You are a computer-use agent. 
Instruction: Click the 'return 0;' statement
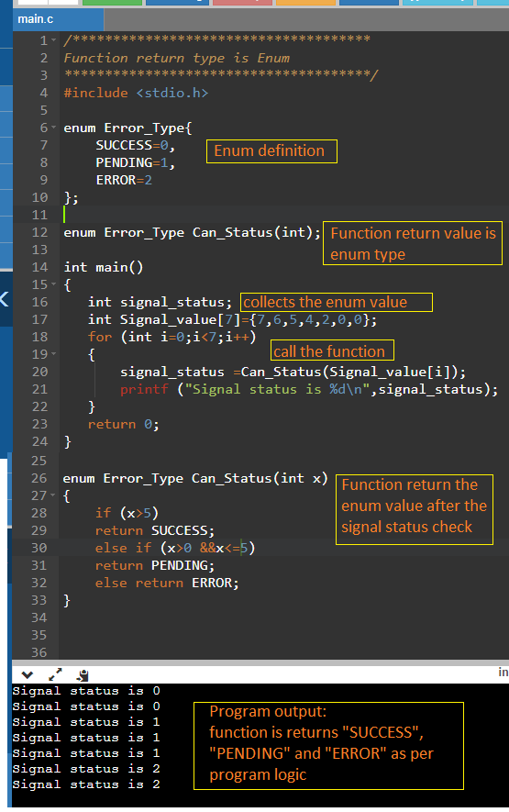124,424
